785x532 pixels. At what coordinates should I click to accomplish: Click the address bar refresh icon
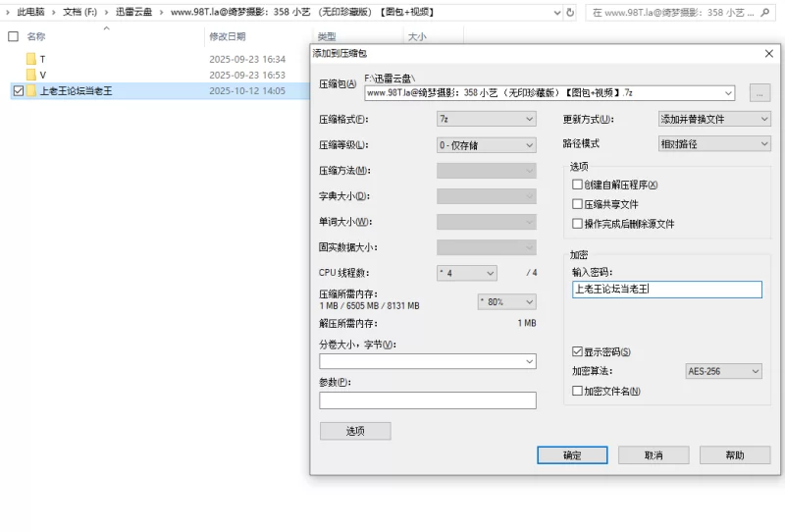[572, 13]
